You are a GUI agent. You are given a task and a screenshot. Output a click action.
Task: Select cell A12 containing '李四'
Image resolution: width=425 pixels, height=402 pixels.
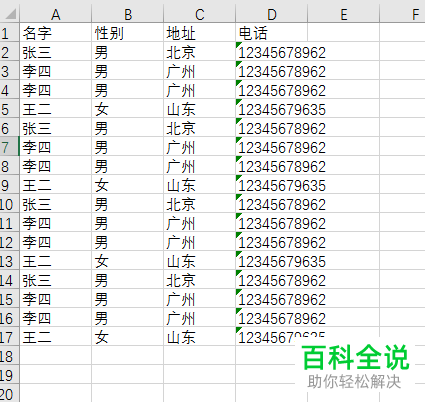coord(55,242)
